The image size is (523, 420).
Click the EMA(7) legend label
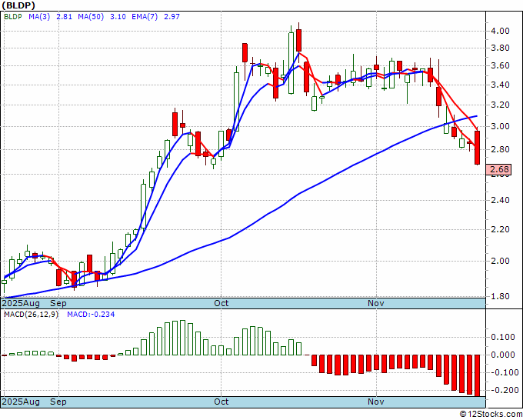(145, 16)
